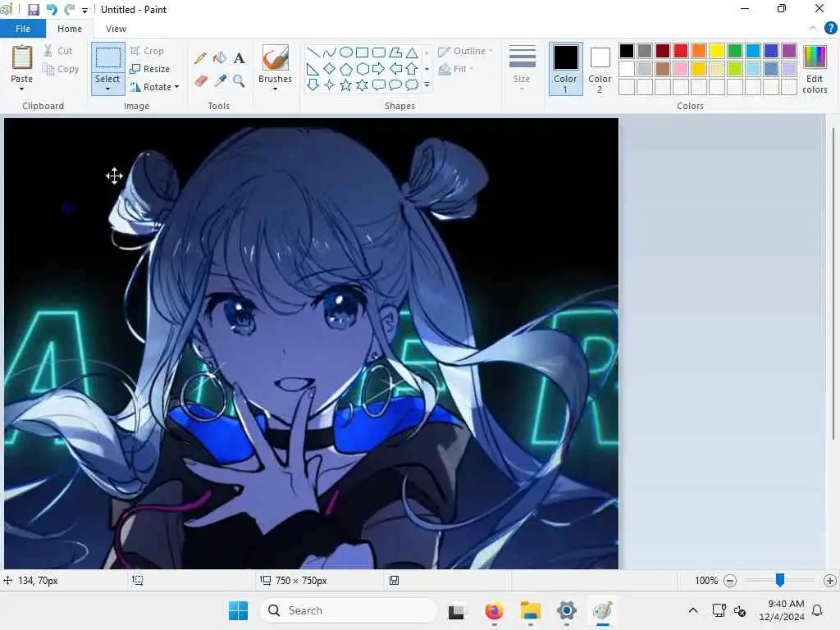
Task: Pick the yellow color swatch
Action: pos(717,51)
